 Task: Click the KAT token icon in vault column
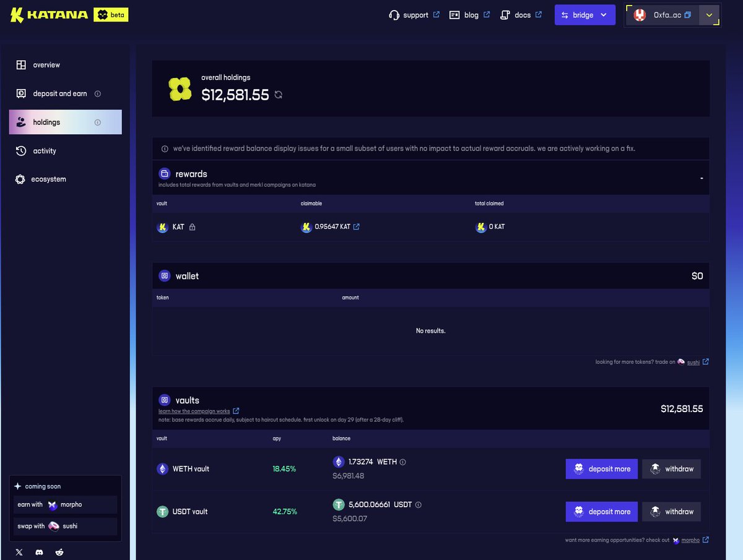pos(162,227)
